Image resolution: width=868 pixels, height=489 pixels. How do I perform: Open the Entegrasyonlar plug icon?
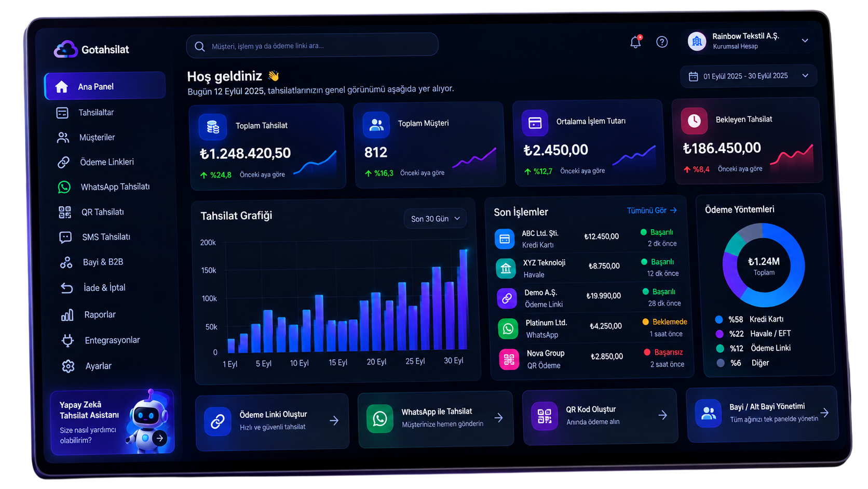tap(67, 340)
